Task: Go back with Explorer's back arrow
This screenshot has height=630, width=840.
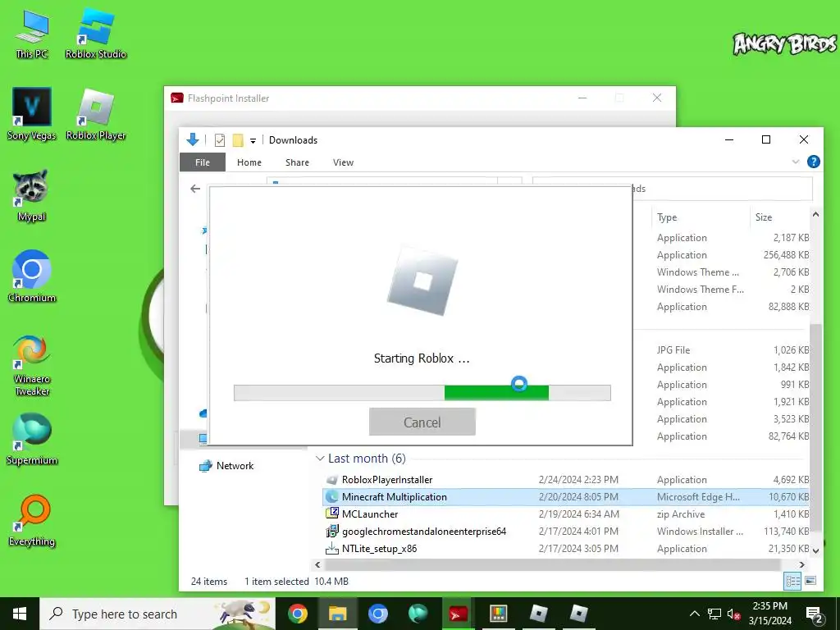Action: [x=195, y=189]
